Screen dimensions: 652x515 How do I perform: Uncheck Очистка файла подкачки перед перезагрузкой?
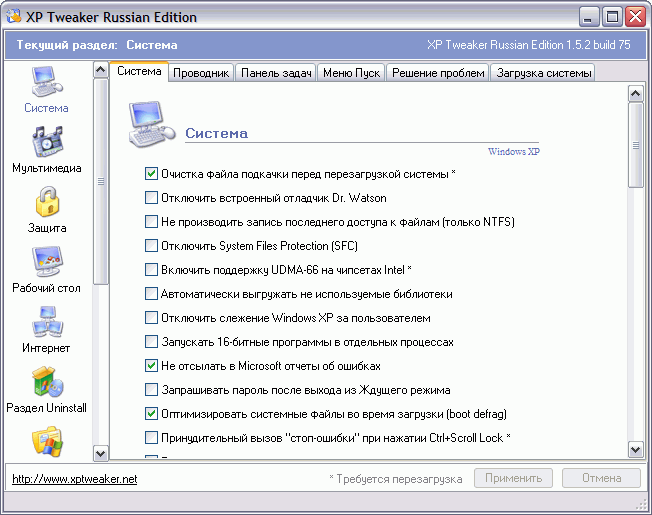(x=151, y=174)
